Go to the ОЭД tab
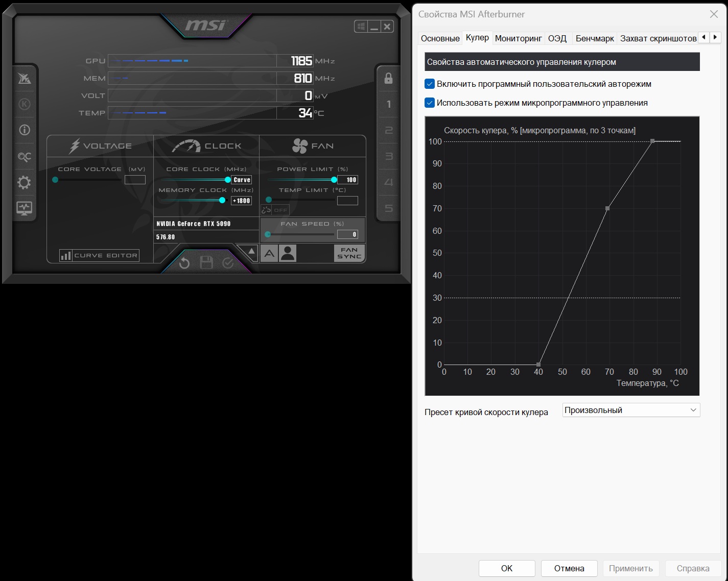 coord(557,38)
